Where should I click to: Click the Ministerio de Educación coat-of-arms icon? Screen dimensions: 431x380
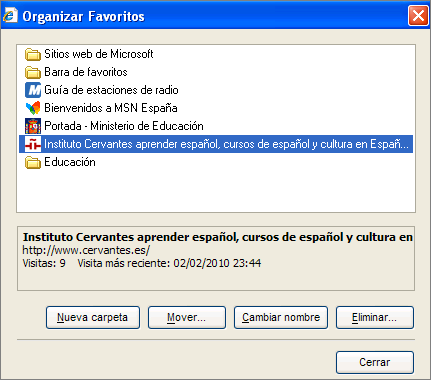33,126
